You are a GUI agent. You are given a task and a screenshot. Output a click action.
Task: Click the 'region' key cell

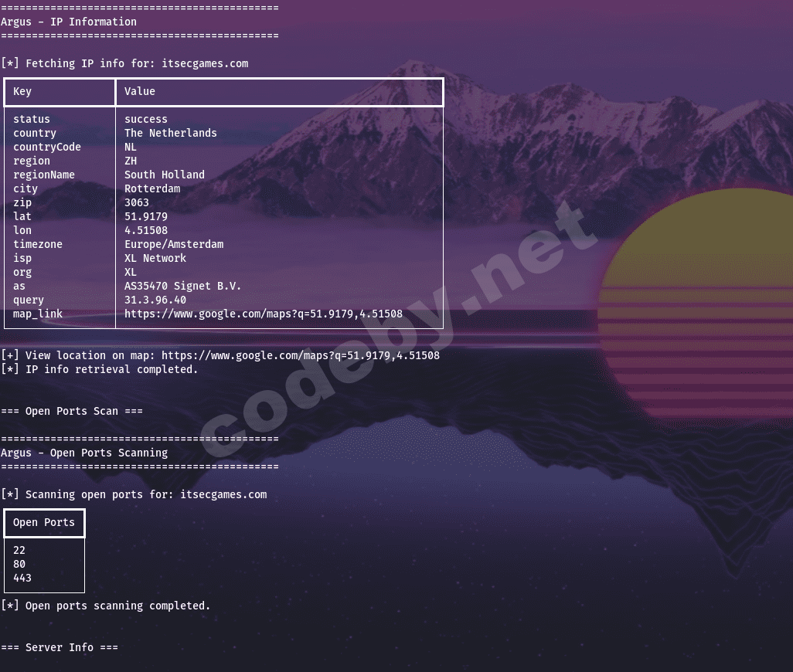(x=32, y=161)
